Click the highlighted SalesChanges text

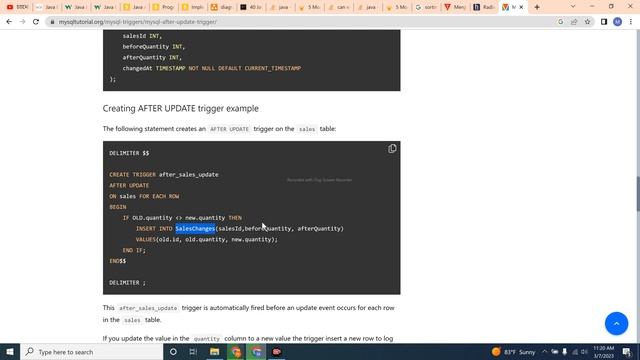coord(195,229)
